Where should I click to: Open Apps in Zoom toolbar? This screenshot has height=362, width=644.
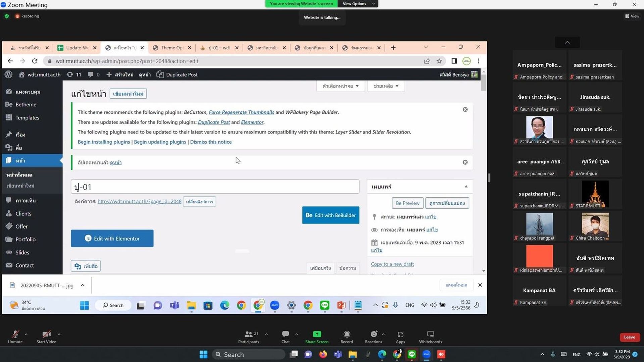coord(400,337)
